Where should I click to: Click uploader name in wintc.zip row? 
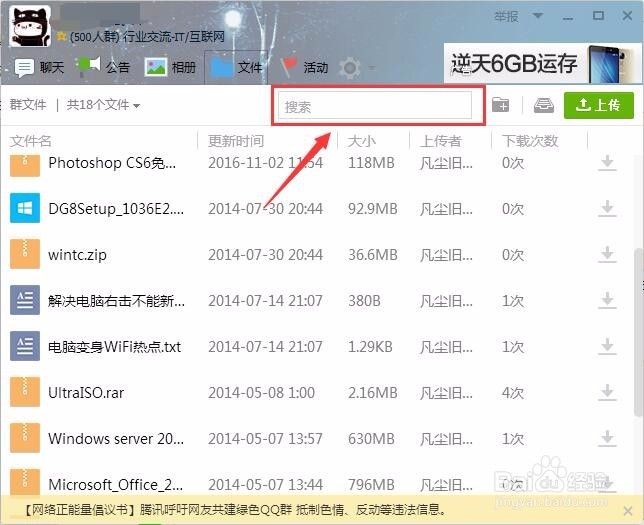tap(446, 255)
